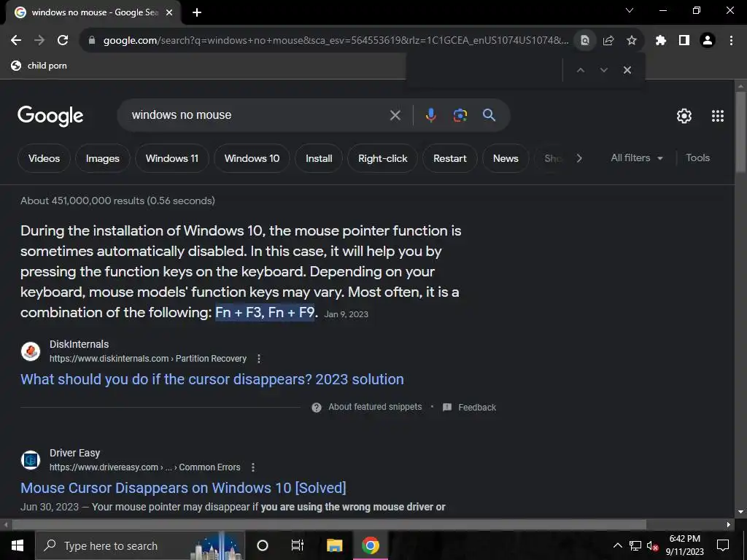Open the Google apps grid
The image size is (747, 560).
718,116
